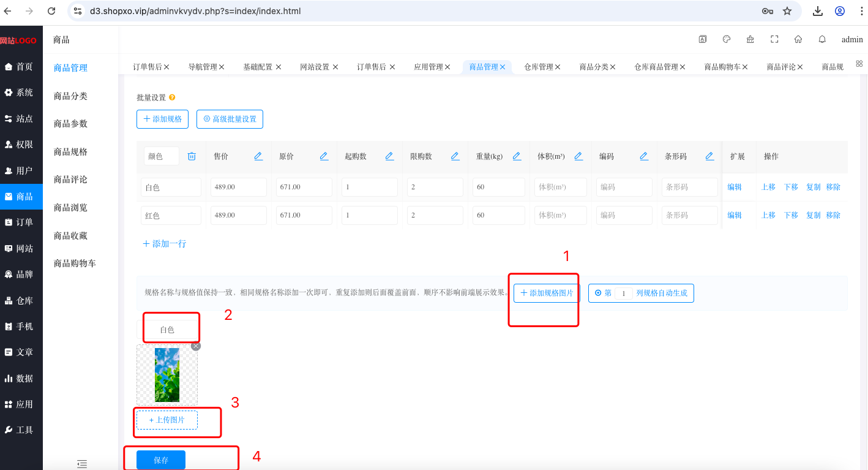Remove the uploaded spec image via X
This screenshot has width=868, height=470.
pyautogui.click(x=196, y=346)
